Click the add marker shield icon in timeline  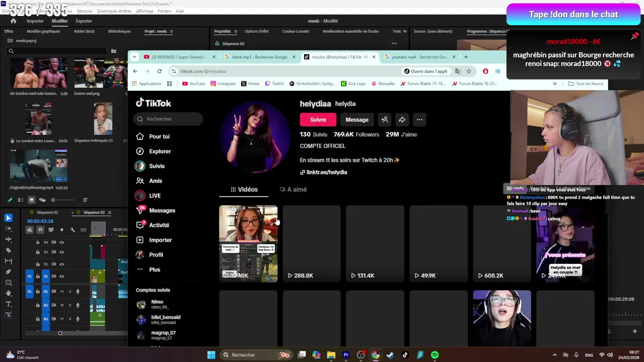pos(62,230)
